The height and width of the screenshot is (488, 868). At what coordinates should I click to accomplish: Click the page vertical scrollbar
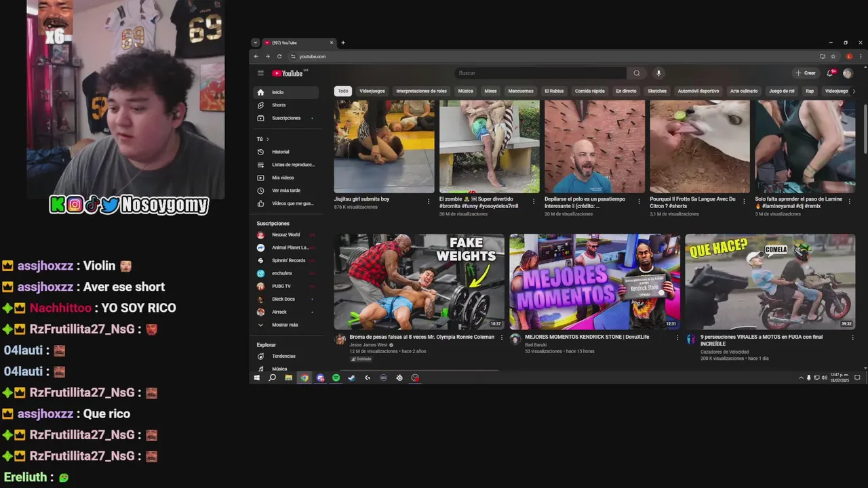pyautogui.click(x=865, y=129)
